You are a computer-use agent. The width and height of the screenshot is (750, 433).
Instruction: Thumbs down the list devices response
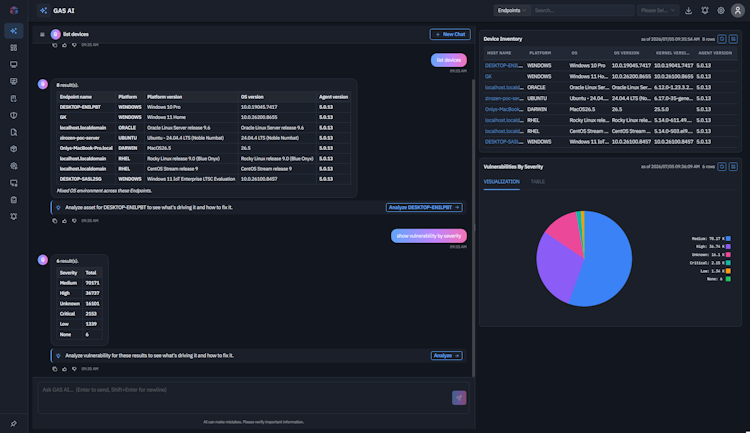[74, 221]
